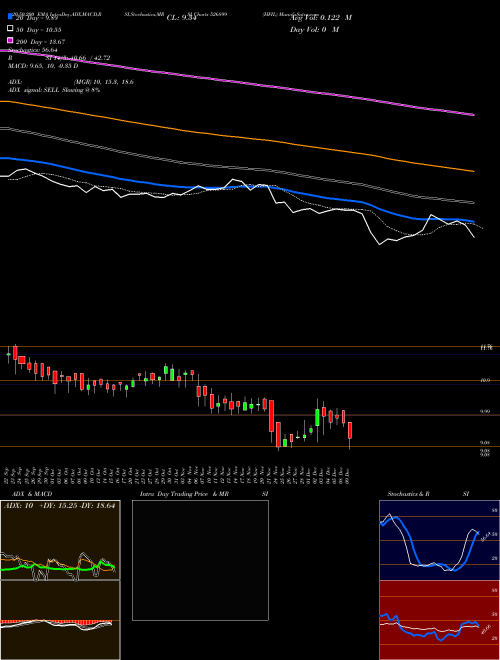Click the '(MGR) 10, 15.3, 18.6' ADX values

coord(104,82)
